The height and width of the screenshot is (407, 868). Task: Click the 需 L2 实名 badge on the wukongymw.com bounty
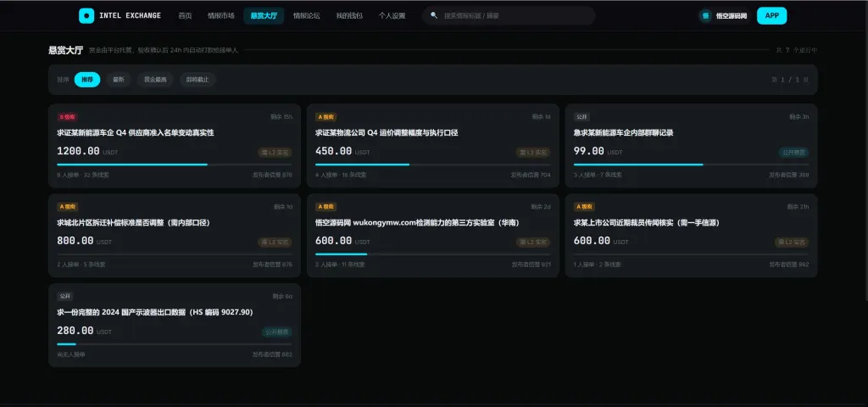coord(533,242)
